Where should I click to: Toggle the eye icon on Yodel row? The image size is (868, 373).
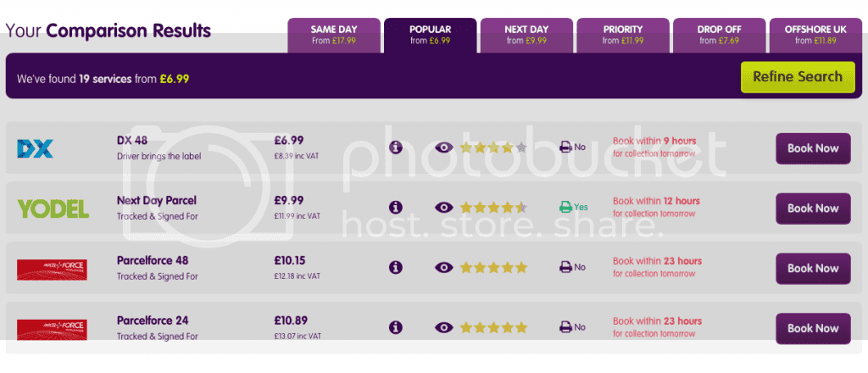443,207
